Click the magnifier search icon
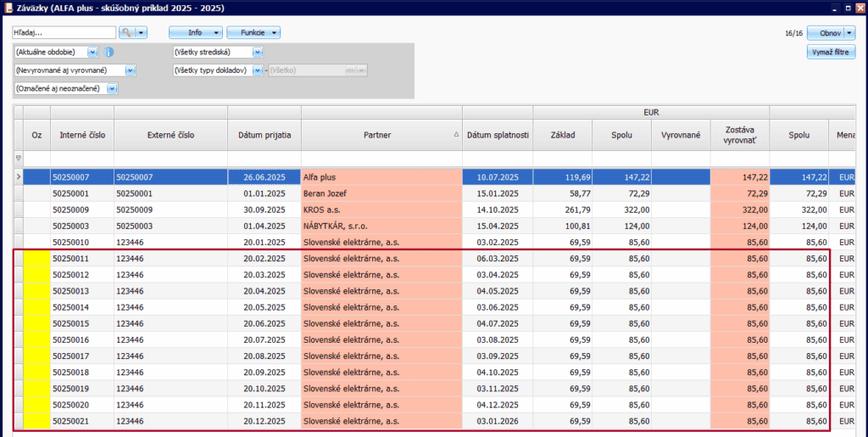The image size is (868, 437). pyautogui.click(x=126, y=32)
